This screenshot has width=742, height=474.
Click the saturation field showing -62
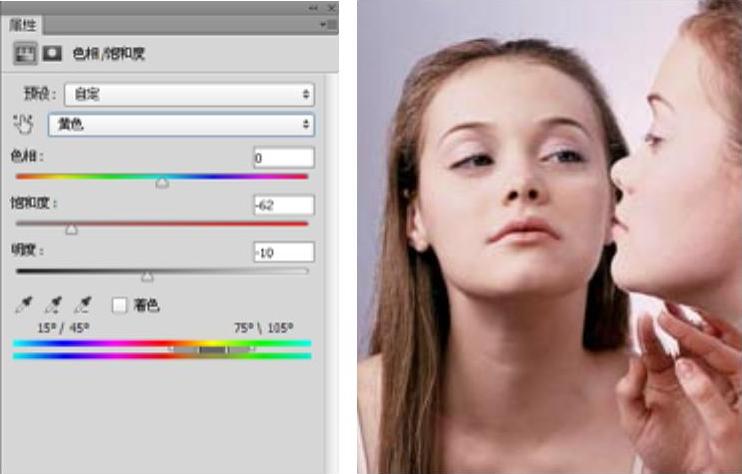tap(283, 205)
